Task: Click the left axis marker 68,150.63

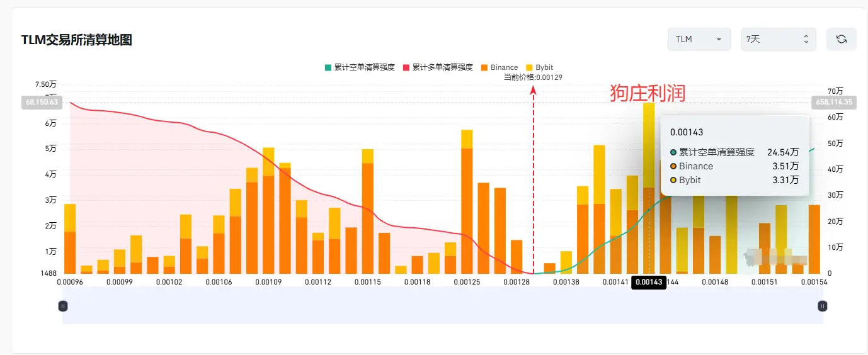Action: click(42, 102)
